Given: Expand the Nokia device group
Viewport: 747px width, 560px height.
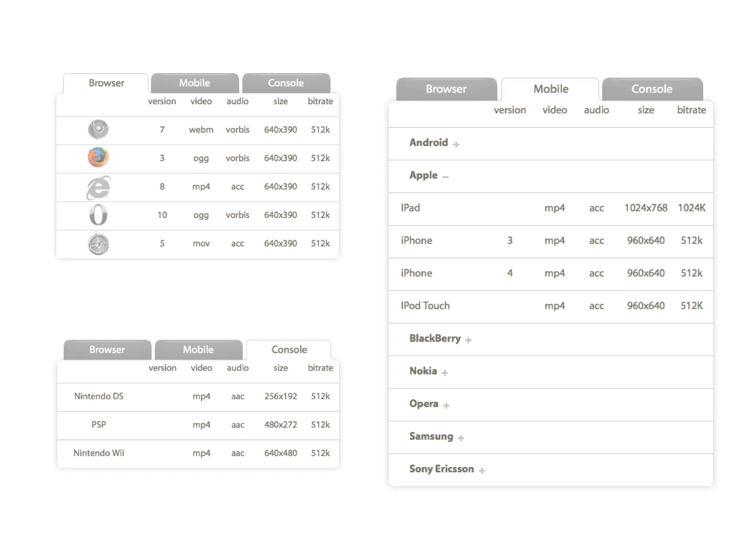Looking at the screenshot, I should click(x=445, y=373).
